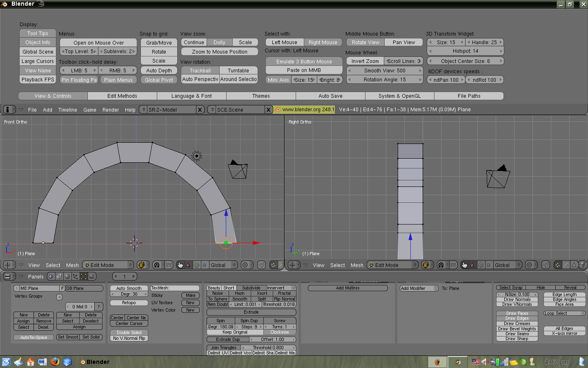Open the KDE start menu
This screenshot has width=588, height=368.
pyautogui.click(x=6, y=362)
